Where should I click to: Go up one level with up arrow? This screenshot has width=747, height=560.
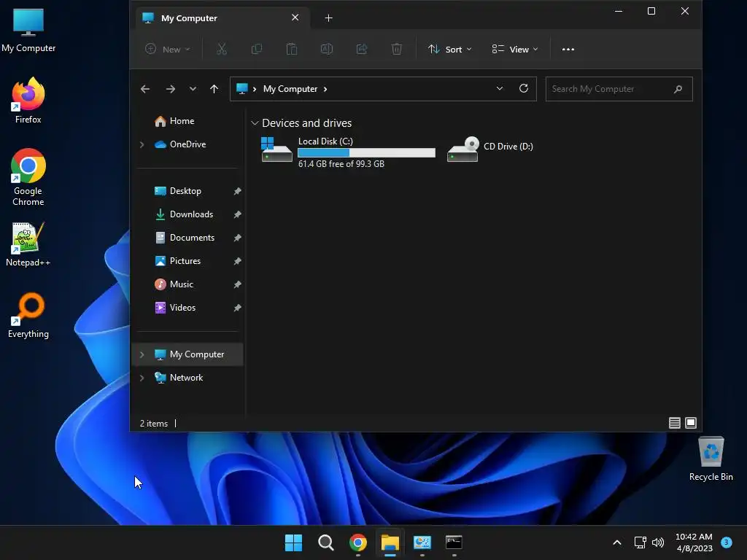(x=214, y=89)
